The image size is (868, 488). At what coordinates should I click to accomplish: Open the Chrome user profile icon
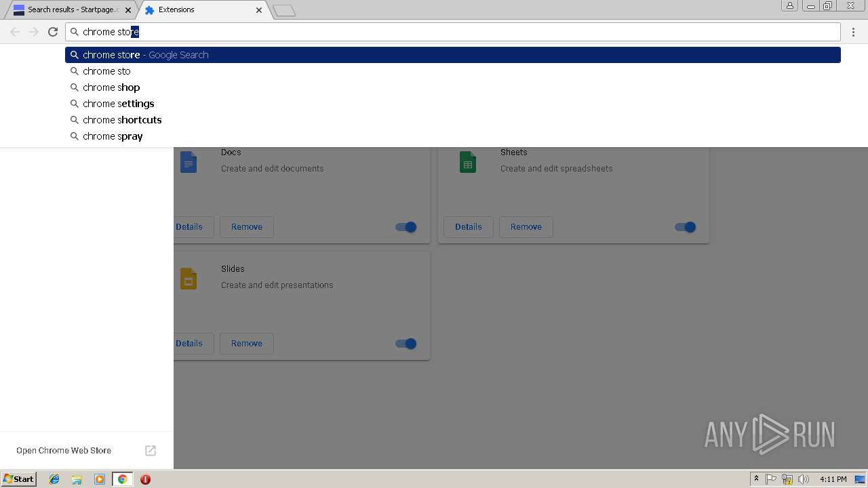click(789, 5)
